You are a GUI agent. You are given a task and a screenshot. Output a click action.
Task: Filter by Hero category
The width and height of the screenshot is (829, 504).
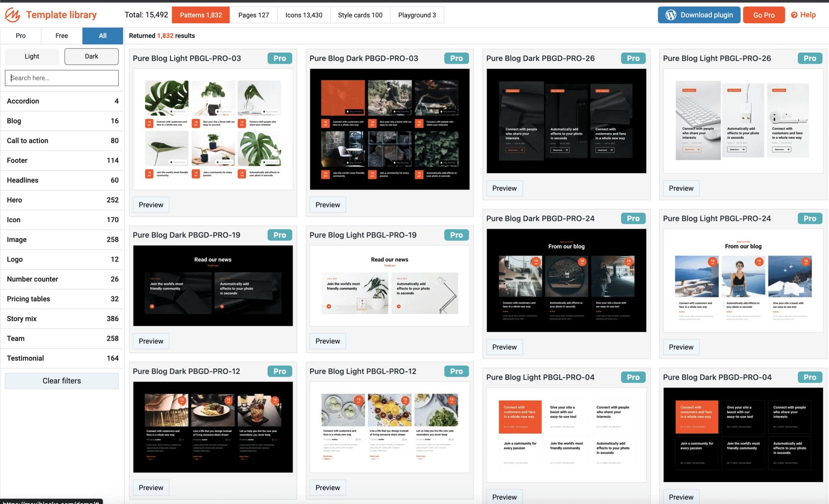pos(62,200)
